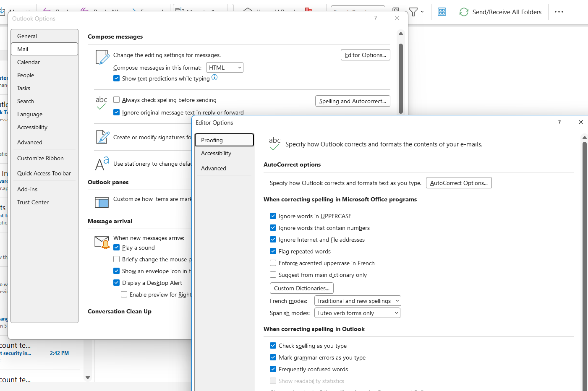Open the three-dot more options menu
This screenshot has height=391, width=588.
click(559, 12)
